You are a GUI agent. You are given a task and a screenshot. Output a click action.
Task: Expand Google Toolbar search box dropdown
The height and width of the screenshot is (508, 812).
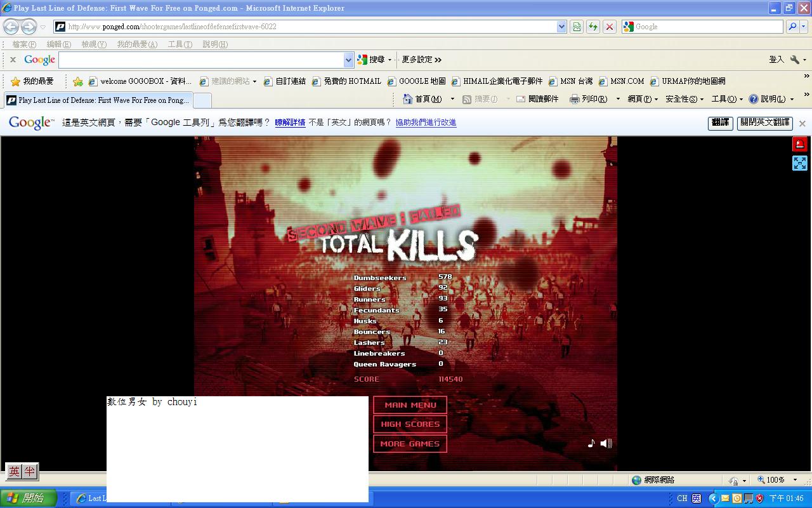point(348,60)
